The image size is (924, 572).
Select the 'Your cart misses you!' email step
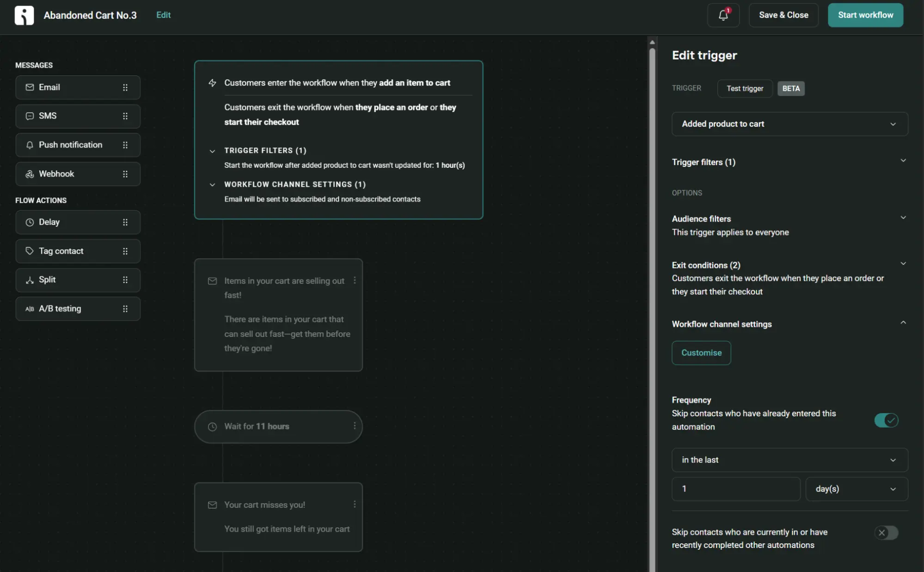[278, 517]
